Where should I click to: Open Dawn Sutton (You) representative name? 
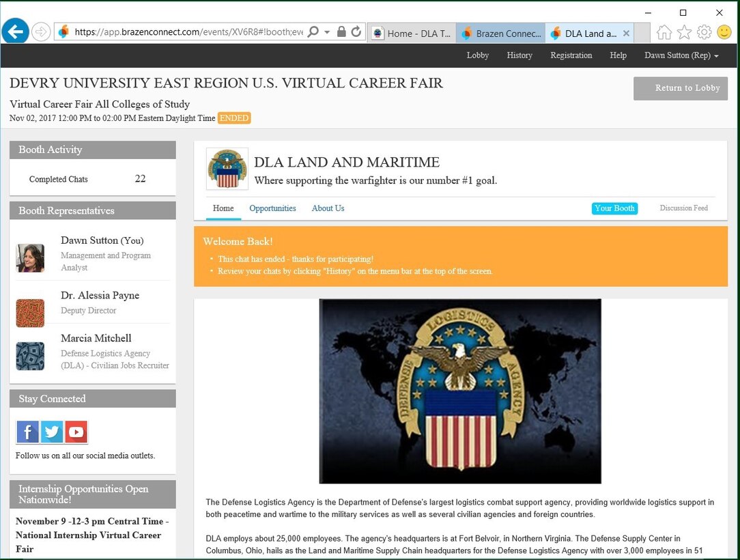(102, 240)
